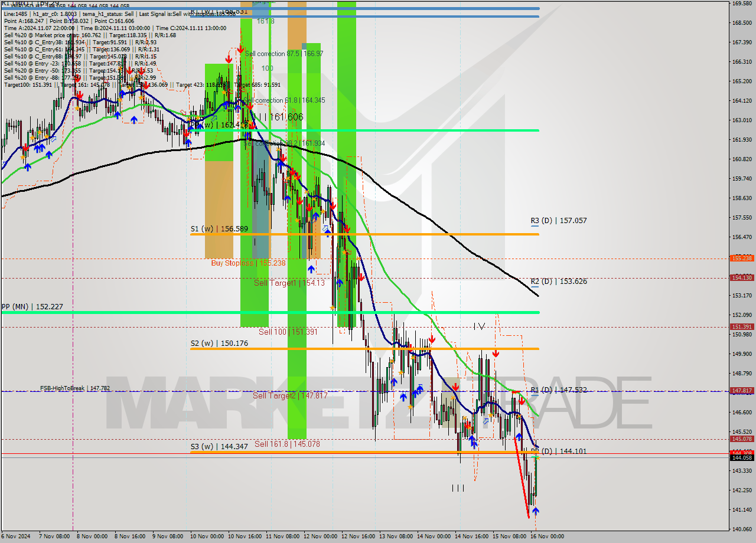This screenshot has width=756, height=543.
Task: Click the '14 Nov 16:00' time axis label
Action: tap(472, 537)
